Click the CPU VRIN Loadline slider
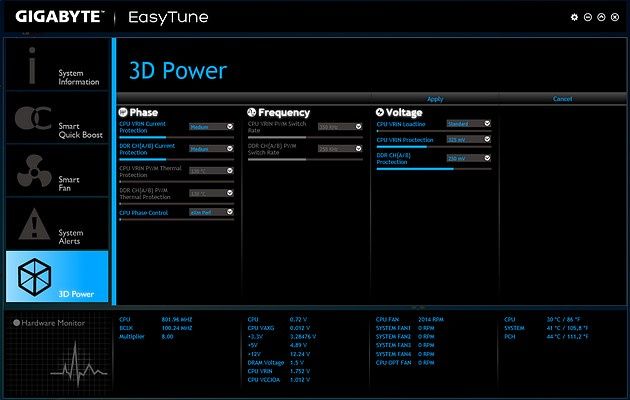The width and height of the screenshot is (630, 400). tap(434, 131)
